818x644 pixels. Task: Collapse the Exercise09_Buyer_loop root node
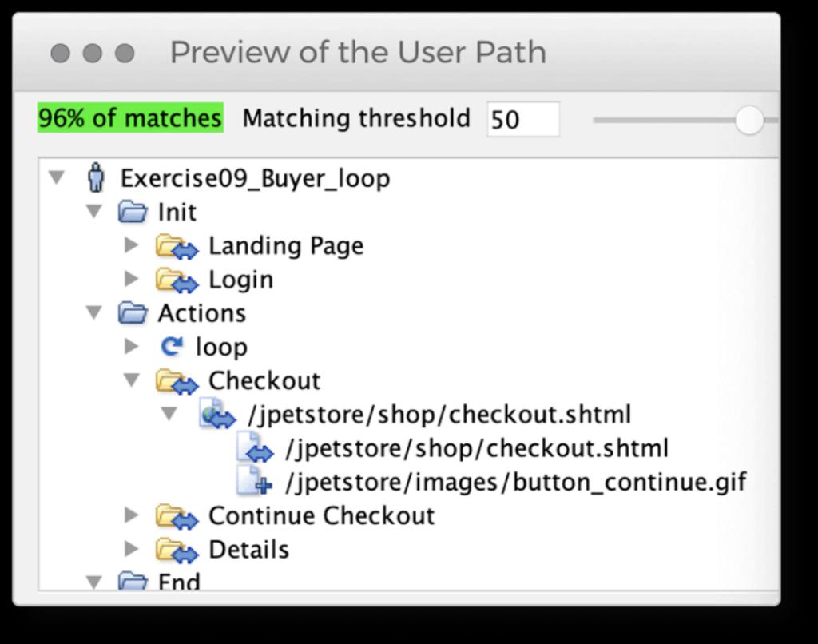click(56, 177)
